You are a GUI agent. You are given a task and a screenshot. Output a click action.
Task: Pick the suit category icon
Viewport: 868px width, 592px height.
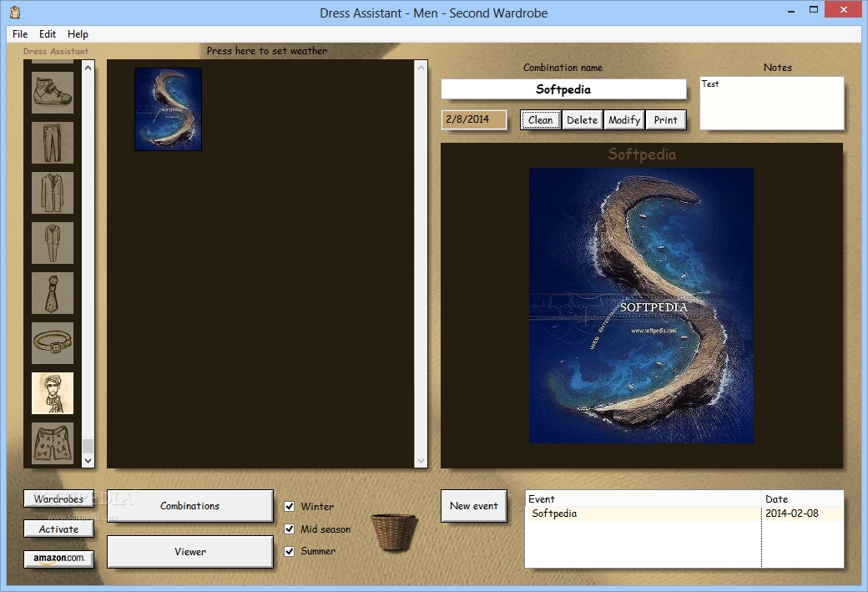[53, 243]
